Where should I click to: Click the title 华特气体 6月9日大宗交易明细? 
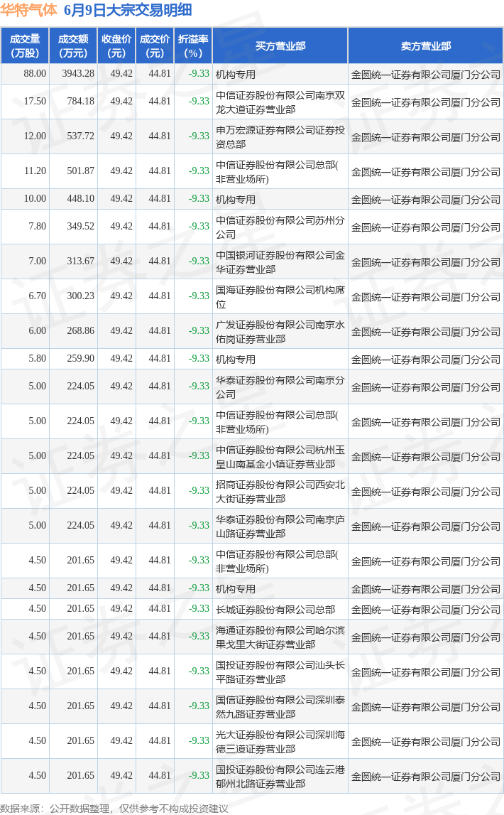[96, 10]
